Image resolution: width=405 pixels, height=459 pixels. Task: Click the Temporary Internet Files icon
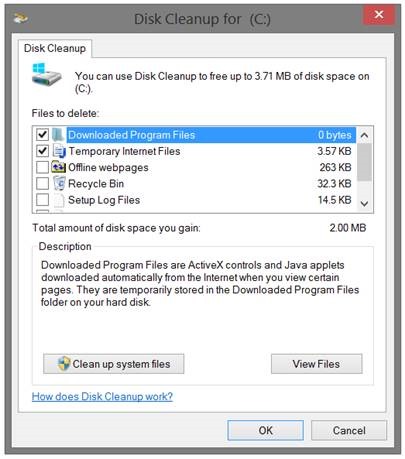[59, 151]
